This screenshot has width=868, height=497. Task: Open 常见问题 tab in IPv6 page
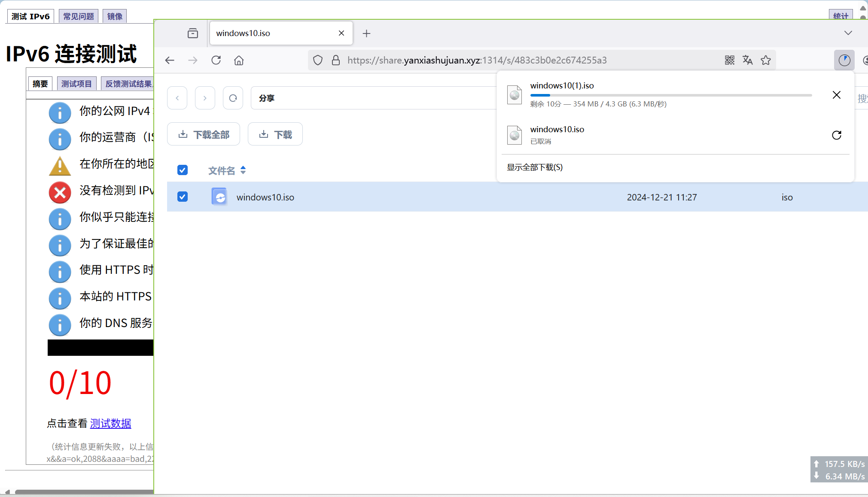pos(79,16)
